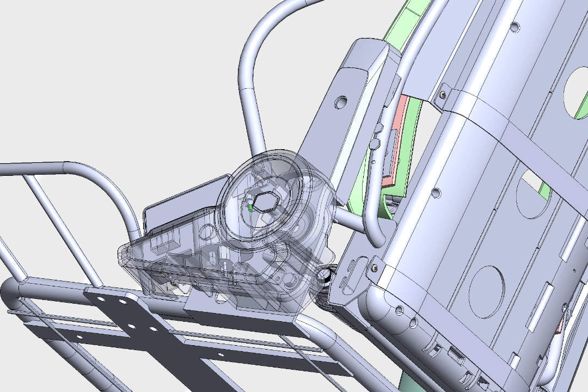Click the hex bolt beside the pink bracket
The height and width of the screenshot is (392, 588).
375,144
